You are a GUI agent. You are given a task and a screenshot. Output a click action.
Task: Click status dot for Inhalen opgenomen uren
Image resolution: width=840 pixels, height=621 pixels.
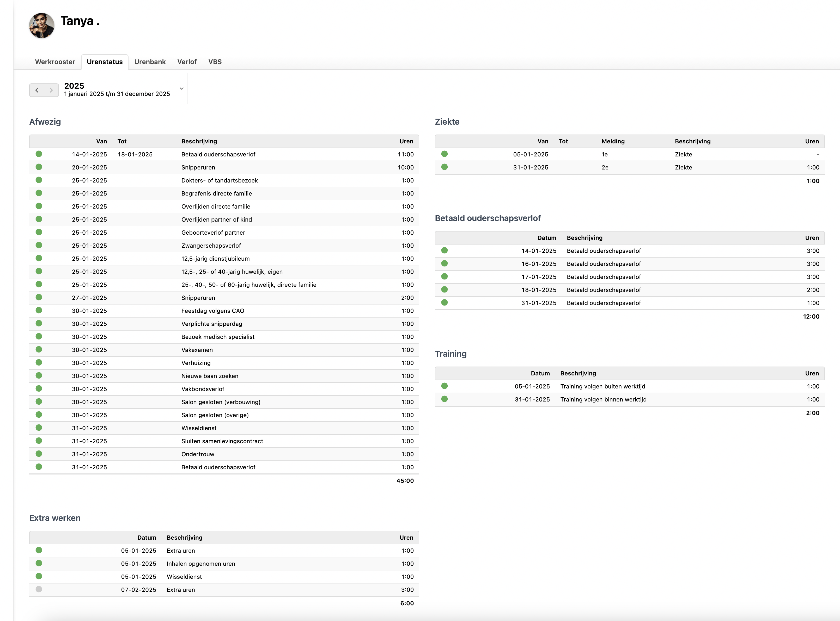pos(39,563)
